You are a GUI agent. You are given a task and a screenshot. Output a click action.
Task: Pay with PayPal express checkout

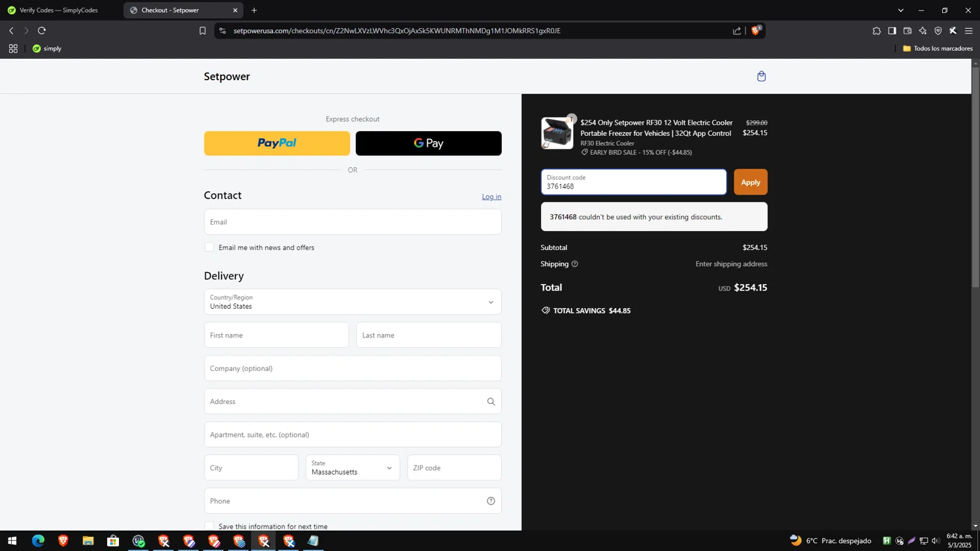(277, 144)
